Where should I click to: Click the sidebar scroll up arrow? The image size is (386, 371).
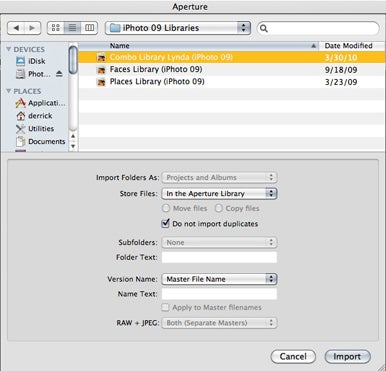coord(73,136)
